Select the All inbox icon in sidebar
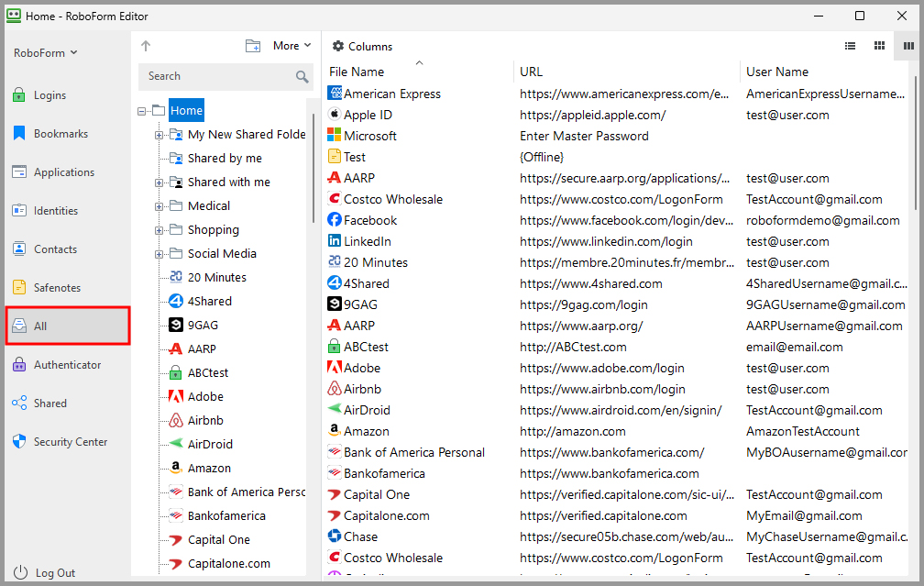Screen dimensions: 924x586 pyautogui.click(x=19, y=326)
